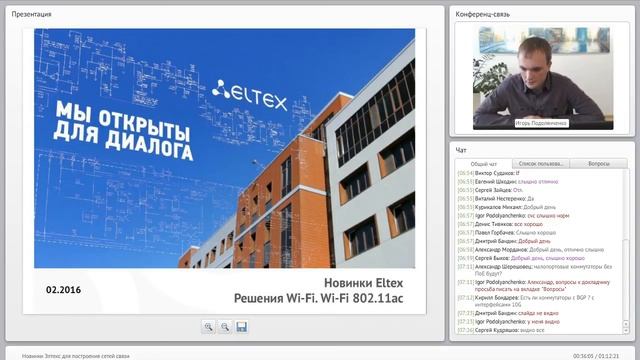Select chat message from Александр Шерешовец
This screenshot has width=640, height=360.
(535, 270)
